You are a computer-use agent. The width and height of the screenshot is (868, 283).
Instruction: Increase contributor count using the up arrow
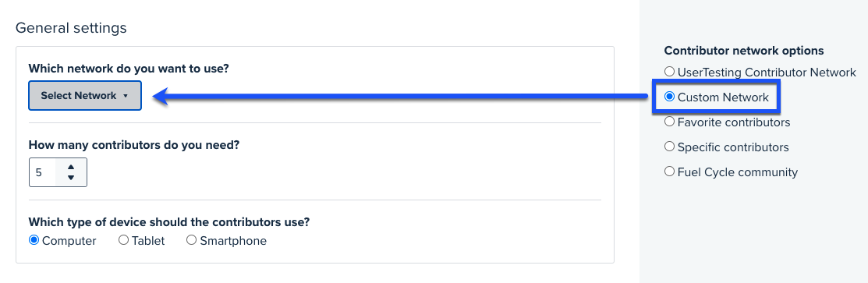(71, 167)
